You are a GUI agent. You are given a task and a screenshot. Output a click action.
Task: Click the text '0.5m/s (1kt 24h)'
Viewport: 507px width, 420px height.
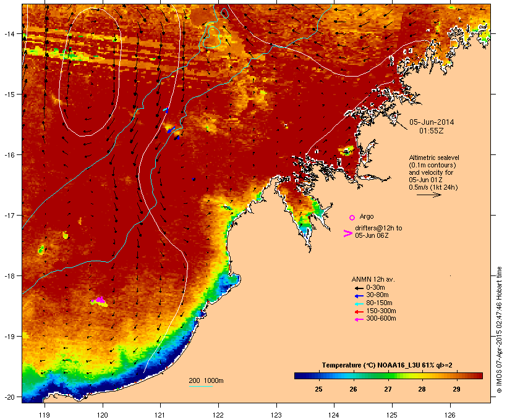click(433, 187)
